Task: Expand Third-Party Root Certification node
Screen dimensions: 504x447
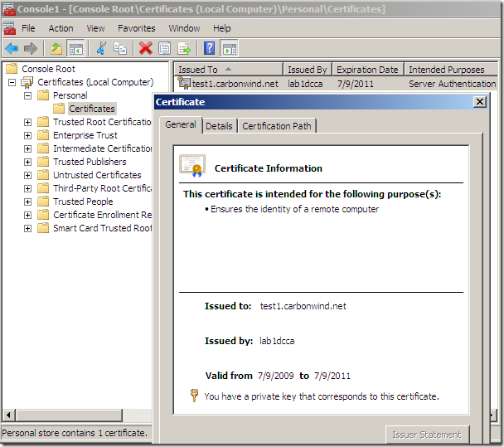Action: tap(27, 188)
